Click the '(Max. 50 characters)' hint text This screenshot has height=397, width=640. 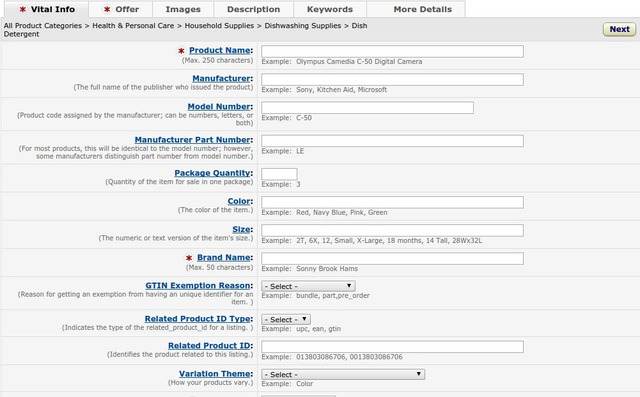click(x=220, y=268)
